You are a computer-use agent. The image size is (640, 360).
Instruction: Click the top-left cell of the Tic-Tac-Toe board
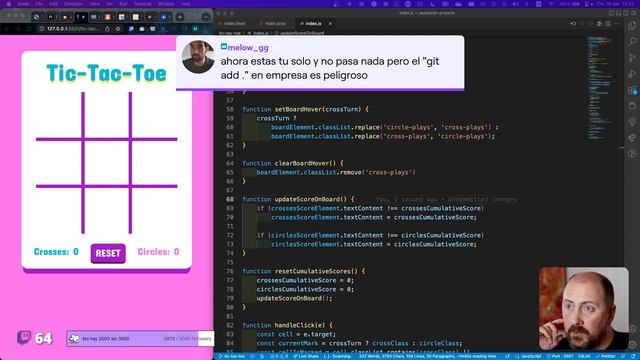tap(59, 115)
